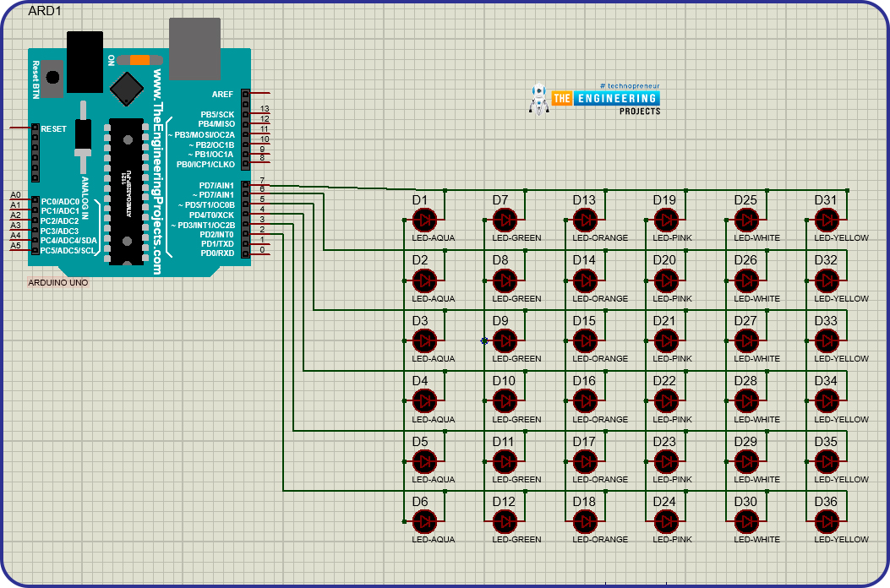Viewport: 890px width, 588px height.
Task: Click the PD0/RXD pin label
Action: click(x=217, y=253)
